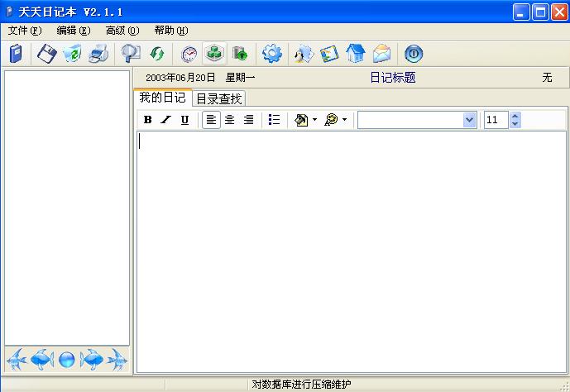Click the blue sphere button below the left panel

67,360
